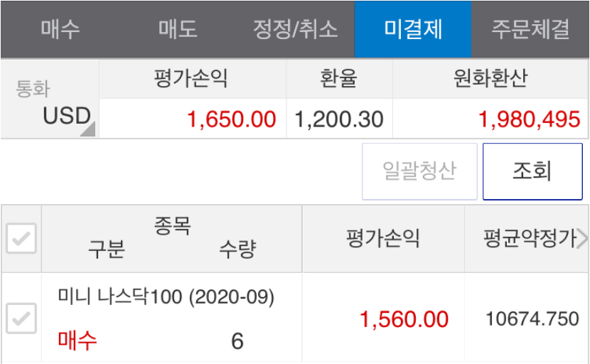Click the 일괄청산 button

[x=419, y=171]
